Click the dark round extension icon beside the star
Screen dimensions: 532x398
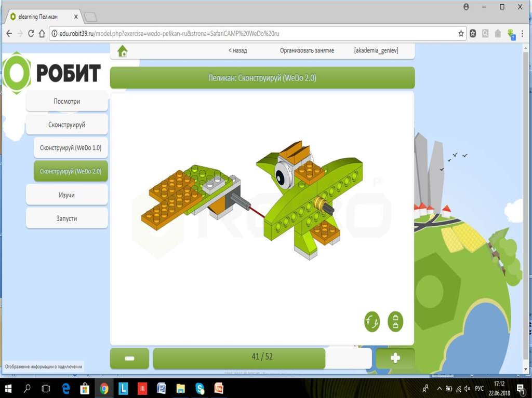(473, 34)
